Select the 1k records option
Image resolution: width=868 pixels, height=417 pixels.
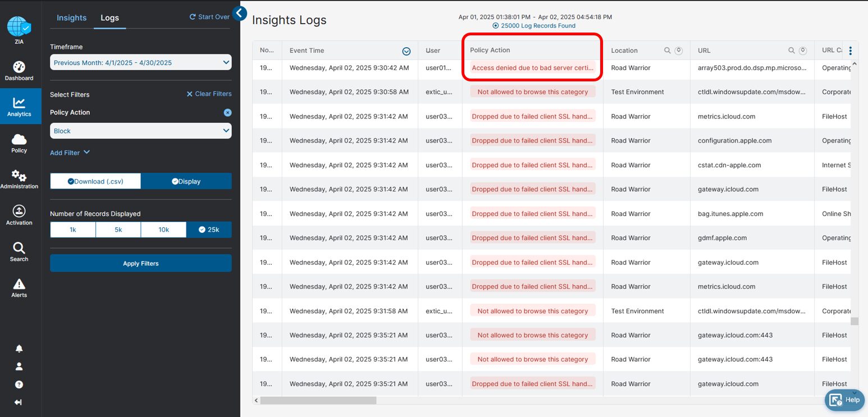point(73,230)
